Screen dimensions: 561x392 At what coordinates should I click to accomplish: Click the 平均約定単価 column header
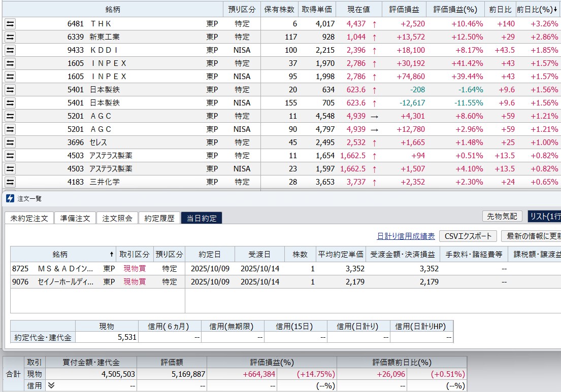pyautogui.click(x=341, y=255)
